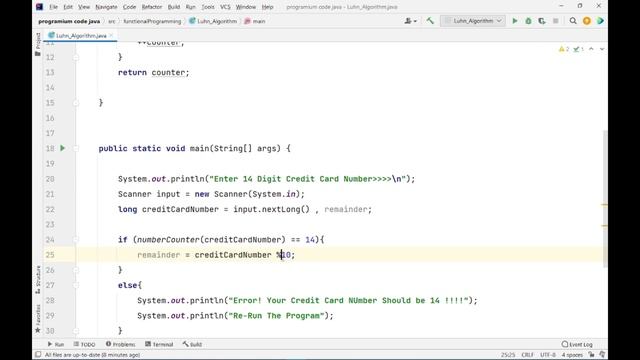Image resolution: width=640 pixels, height=360 pixels.
Task: Change the '4 spaces' indent setting
Action: (572, 355)
